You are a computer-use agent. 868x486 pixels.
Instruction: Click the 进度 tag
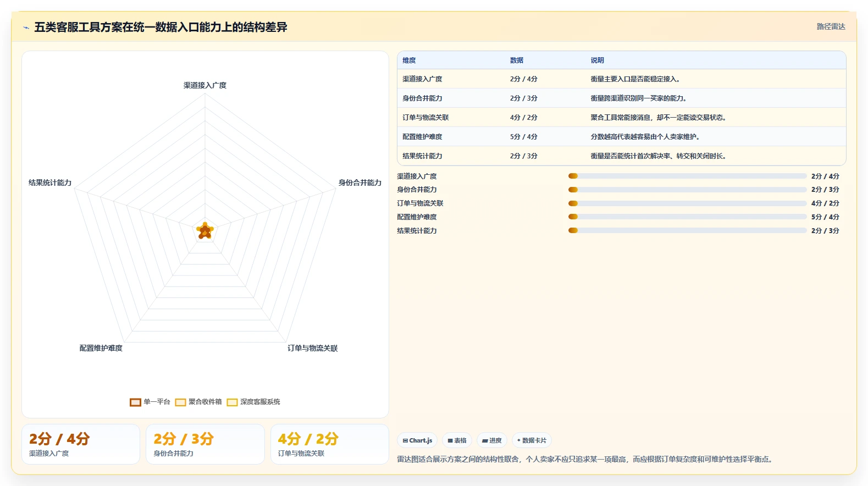point(491,440)
